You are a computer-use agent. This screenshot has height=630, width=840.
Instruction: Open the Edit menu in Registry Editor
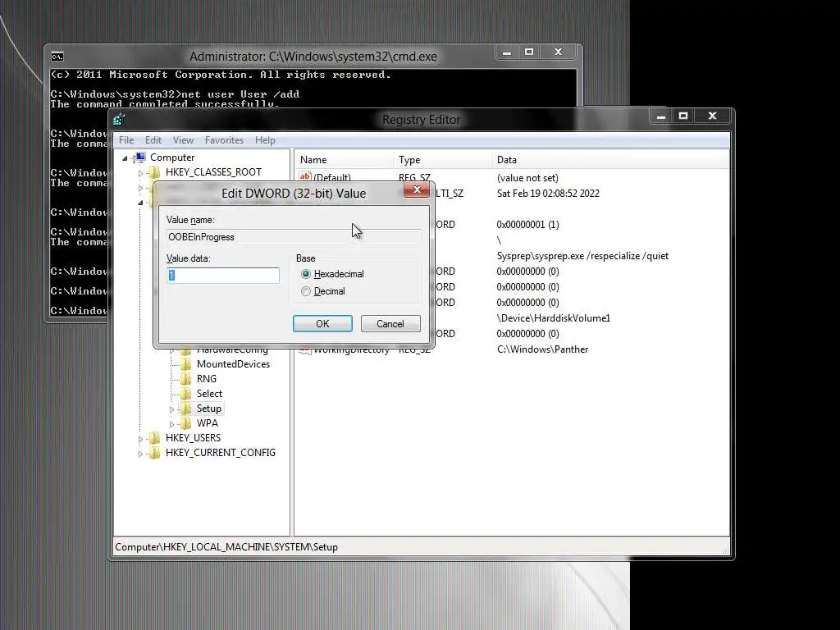153,139
